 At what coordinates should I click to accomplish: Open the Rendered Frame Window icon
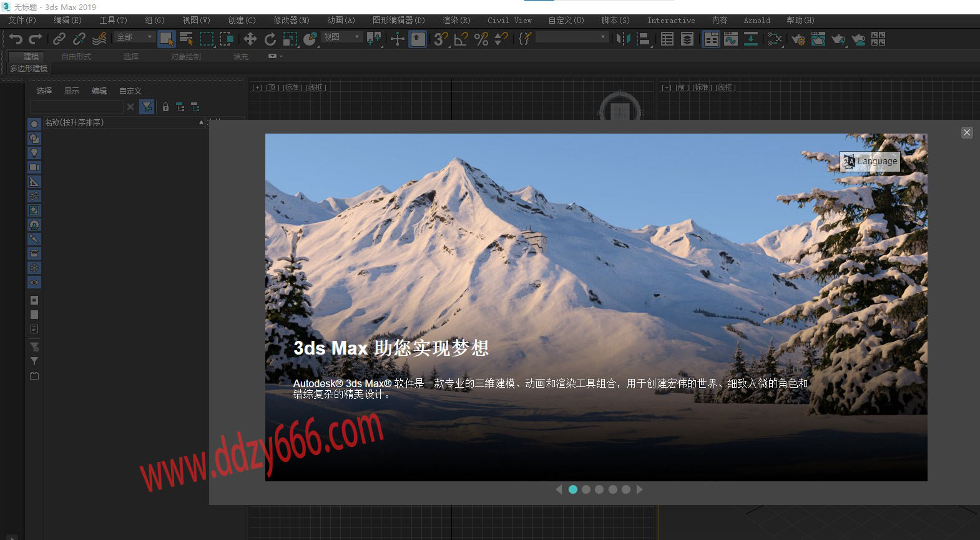pos(818,39)
